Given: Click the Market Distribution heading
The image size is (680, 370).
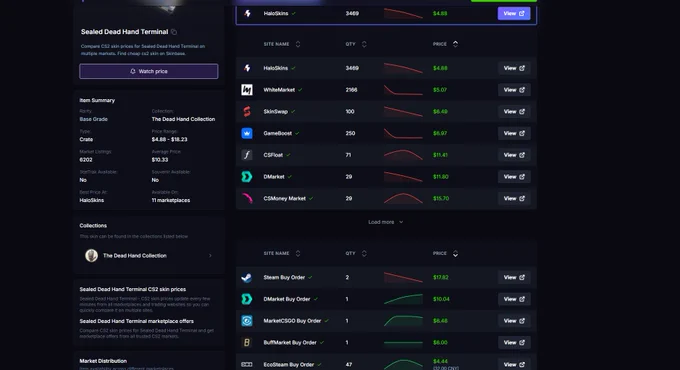Looking at the screenshot, I should pos(103,361).
